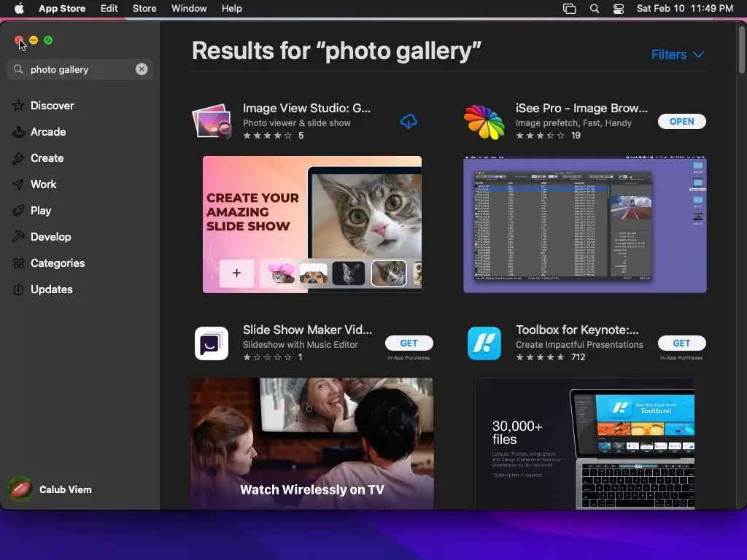747x560 pixels.
Task: Expand the Filters dropdown
Action: tap(678, 54)
